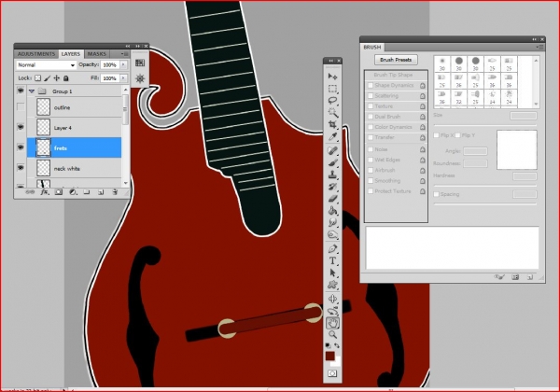Select the Paint Bucket tool

[x=332, y=211]
